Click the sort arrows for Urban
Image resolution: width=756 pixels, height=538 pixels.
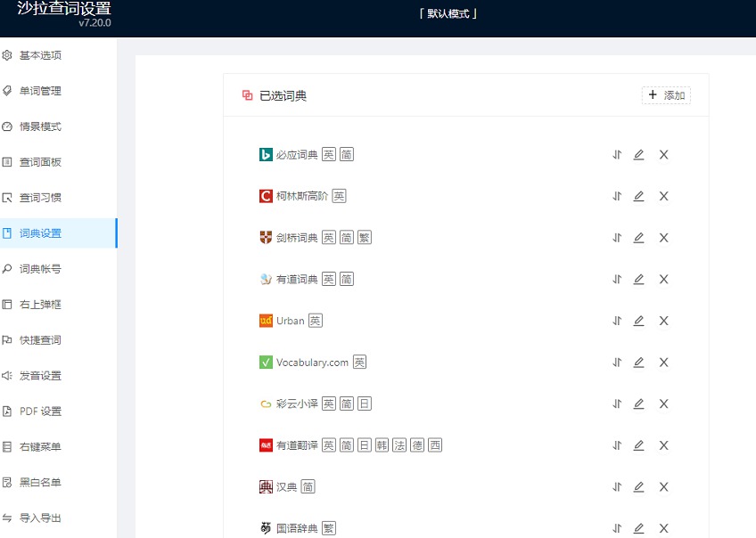click(617, 321)
